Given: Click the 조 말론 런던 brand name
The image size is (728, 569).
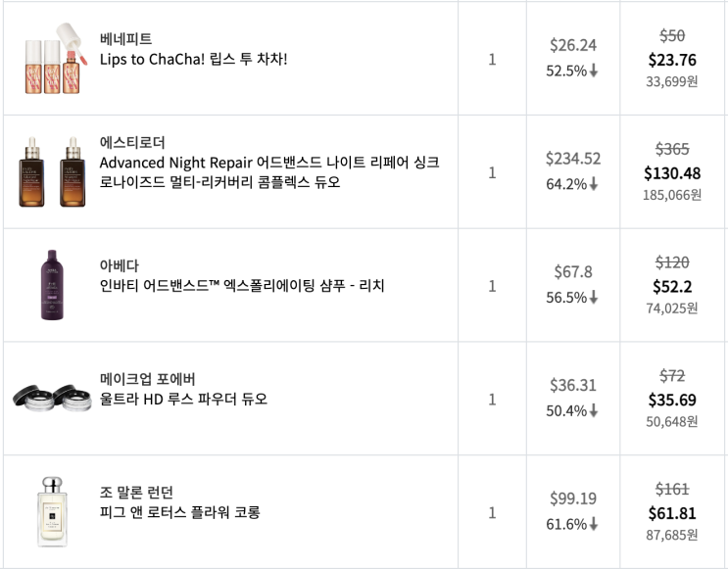Looking at the screenshot, I should click(x=143, y=492).
